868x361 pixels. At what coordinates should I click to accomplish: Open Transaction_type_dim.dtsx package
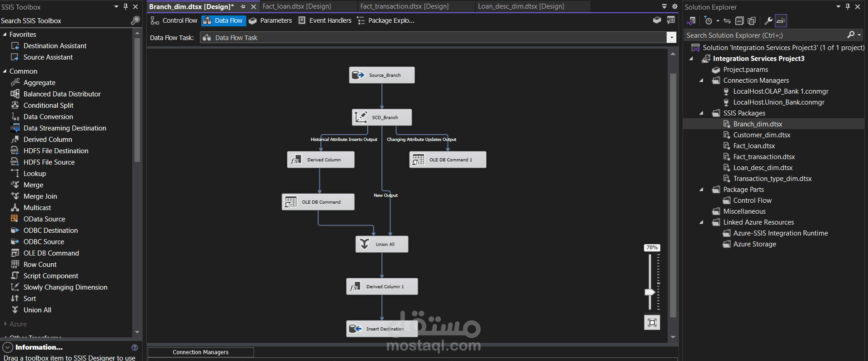click(772, 179)
